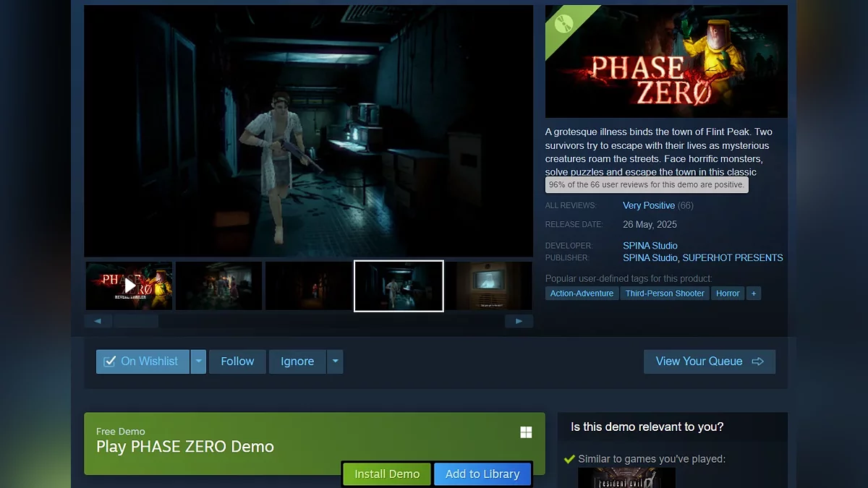Open the Ignore options dropdown arrow

click(x=335, y=361)
